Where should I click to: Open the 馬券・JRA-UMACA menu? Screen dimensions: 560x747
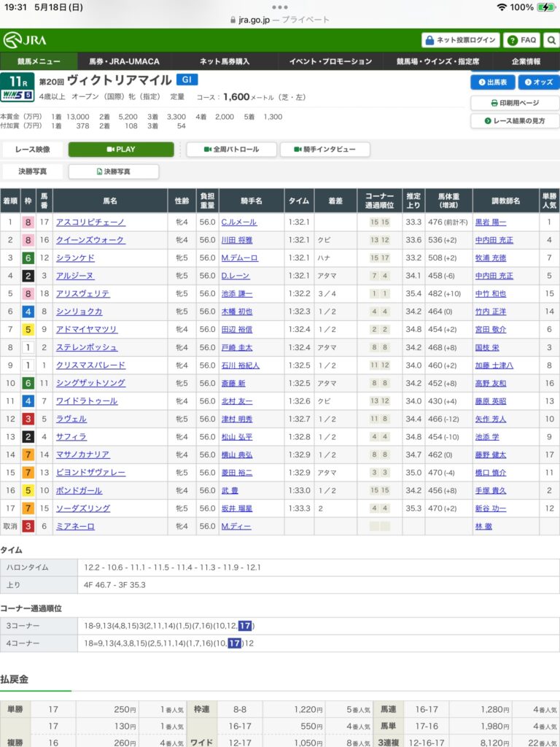[x=124, y=61]
